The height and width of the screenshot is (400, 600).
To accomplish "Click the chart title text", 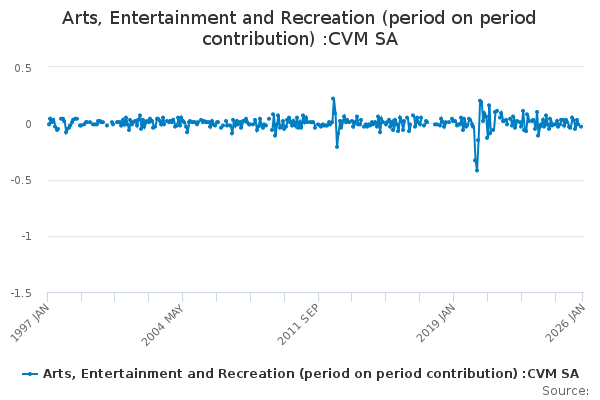I will tap(299, 29).
